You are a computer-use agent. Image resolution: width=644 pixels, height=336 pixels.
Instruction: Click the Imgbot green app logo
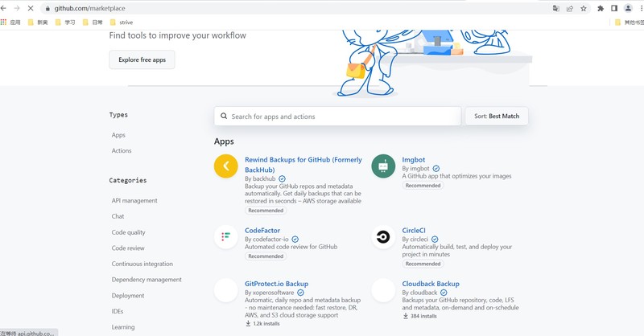coord(383,166)
